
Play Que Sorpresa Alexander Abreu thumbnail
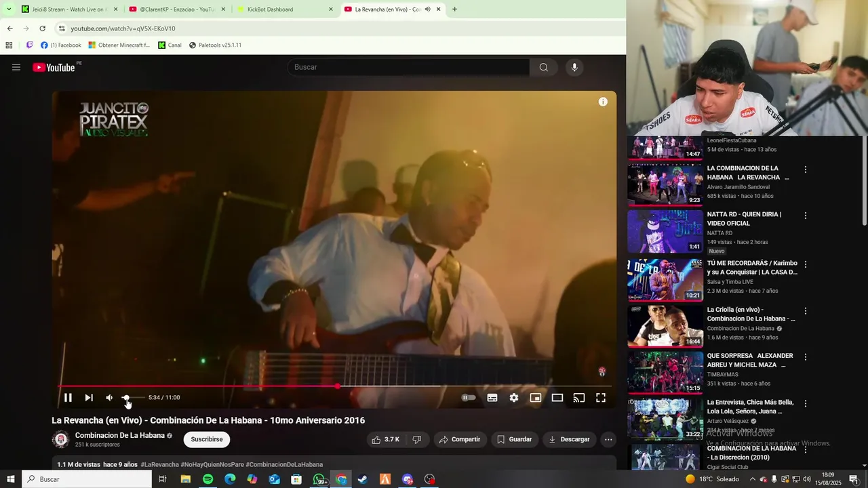point(665,372)
